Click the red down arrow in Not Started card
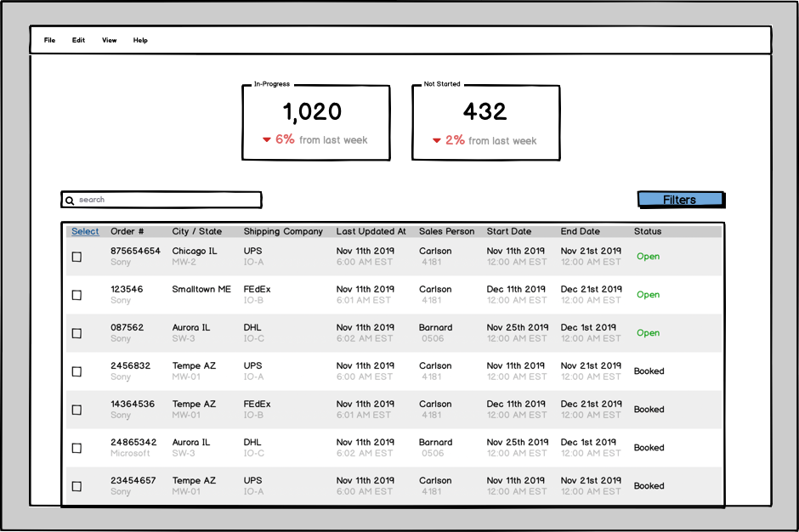The height and width of the screenshot is (532, 799). coord(436,140)
